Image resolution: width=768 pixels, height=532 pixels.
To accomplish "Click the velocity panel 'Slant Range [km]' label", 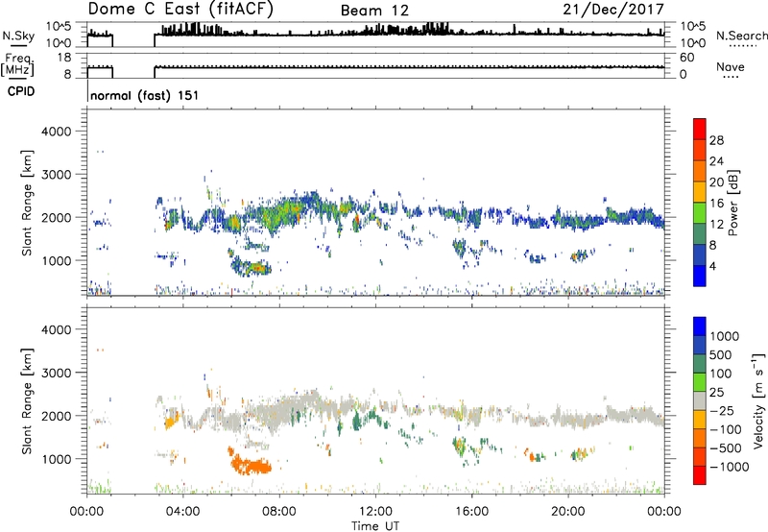I will pos(27,400).
